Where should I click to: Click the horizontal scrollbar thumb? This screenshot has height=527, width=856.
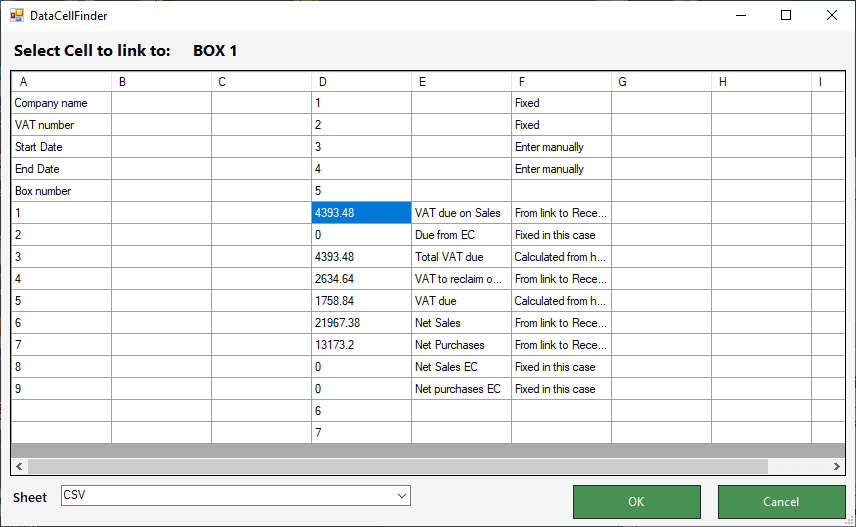tap(398, 466)
